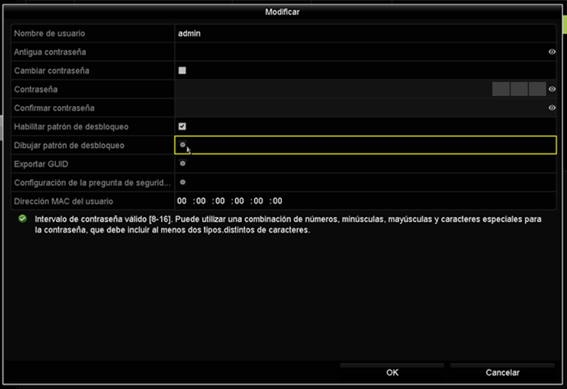Screen dimensions: 567x389
Task: Confirm changes with the OK button
Action: pyautogui.click(x=392, y=372)
